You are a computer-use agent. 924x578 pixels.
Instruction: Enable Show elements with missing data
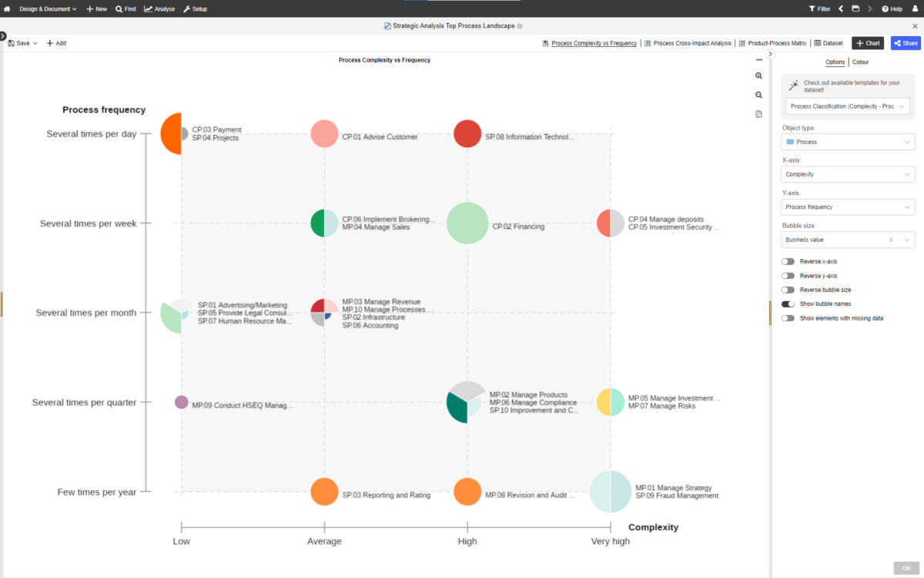click(x=788, y=318)
